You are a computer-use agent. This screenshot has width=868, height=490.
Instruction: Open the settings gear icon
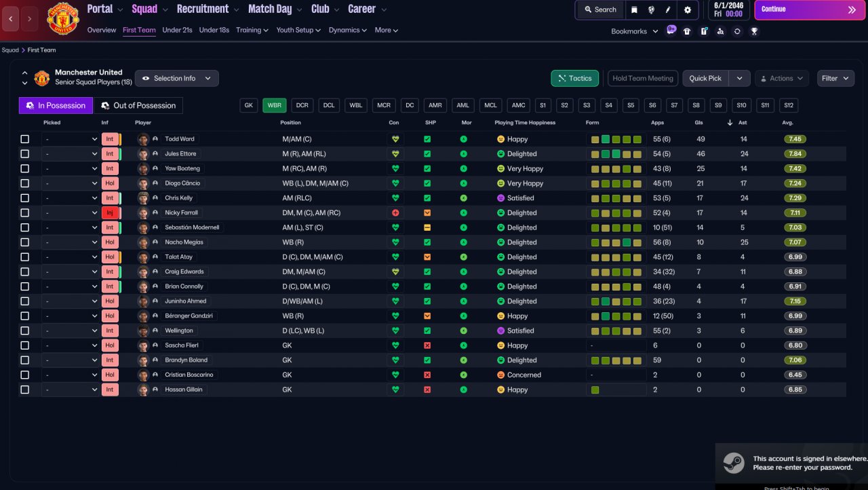[x=688, y=10]
